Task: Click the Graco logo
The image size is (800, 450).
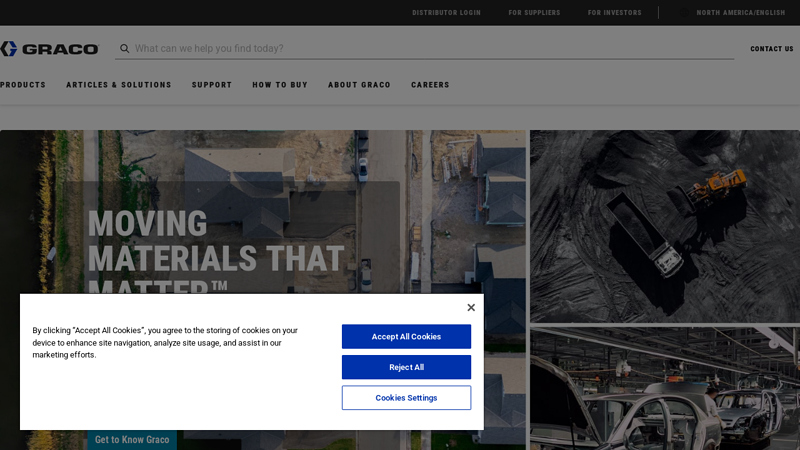Action: (49, 49)
